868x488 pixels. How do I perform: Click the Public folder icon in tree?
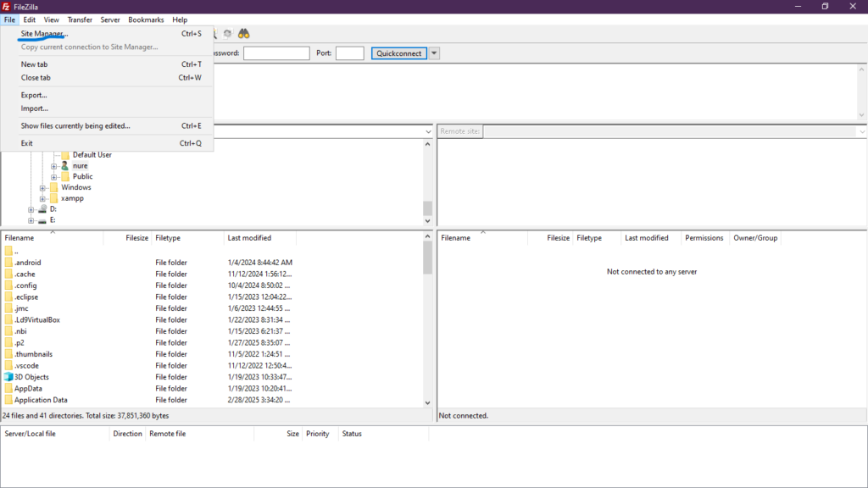coord(65,176)
